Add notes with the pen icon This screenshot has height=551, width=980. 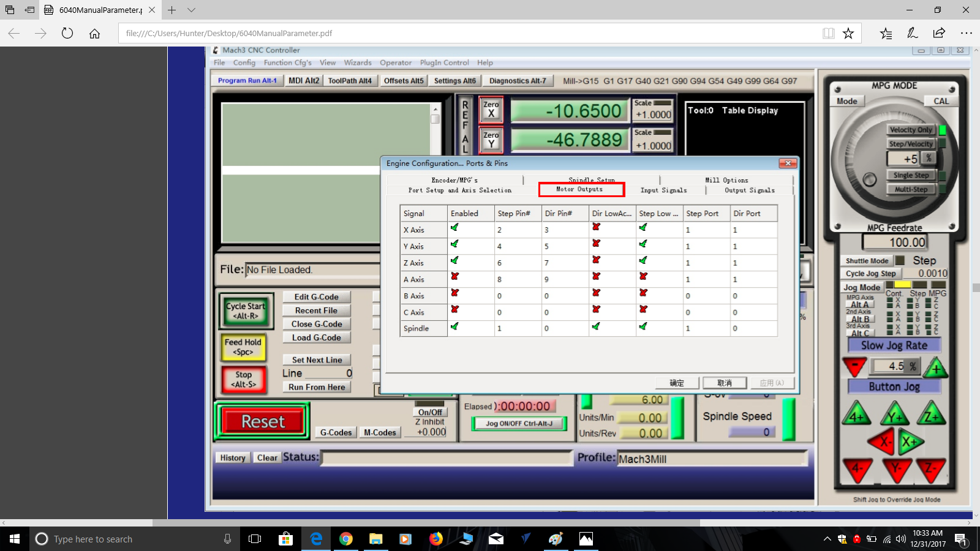(913, 33)
